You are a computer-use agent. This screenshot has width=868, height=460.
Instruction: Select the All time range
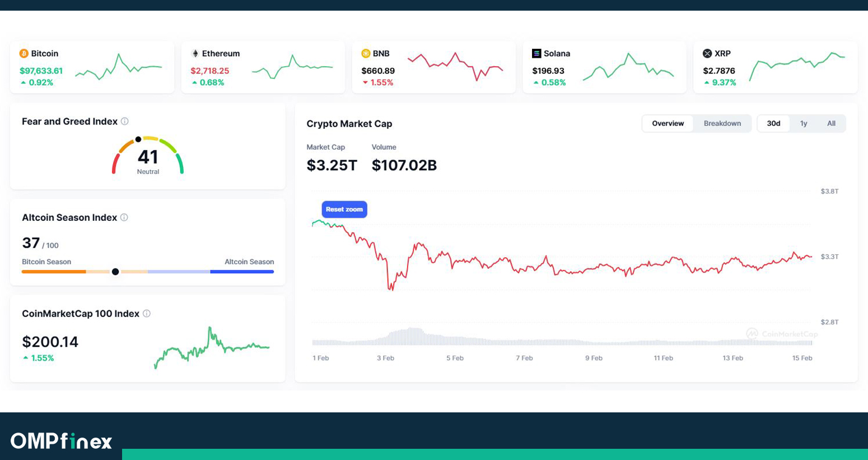tap(831, 124)
